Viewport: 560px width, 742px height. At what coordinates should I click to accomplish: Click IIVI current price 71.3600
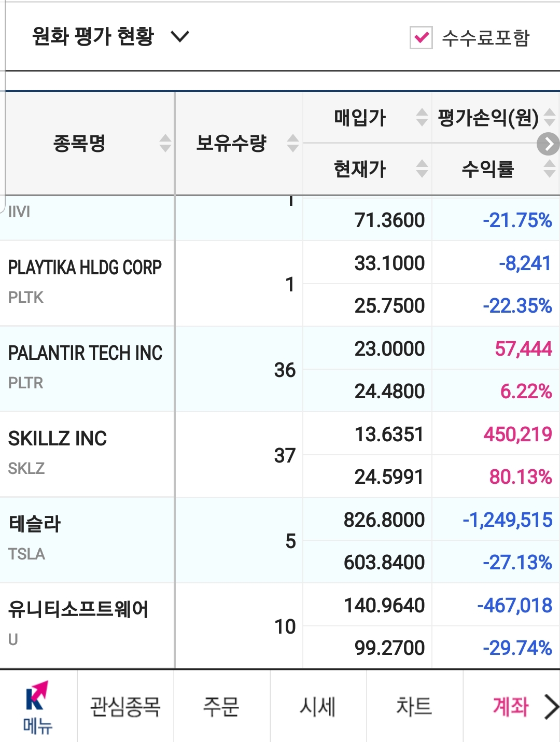390,220
